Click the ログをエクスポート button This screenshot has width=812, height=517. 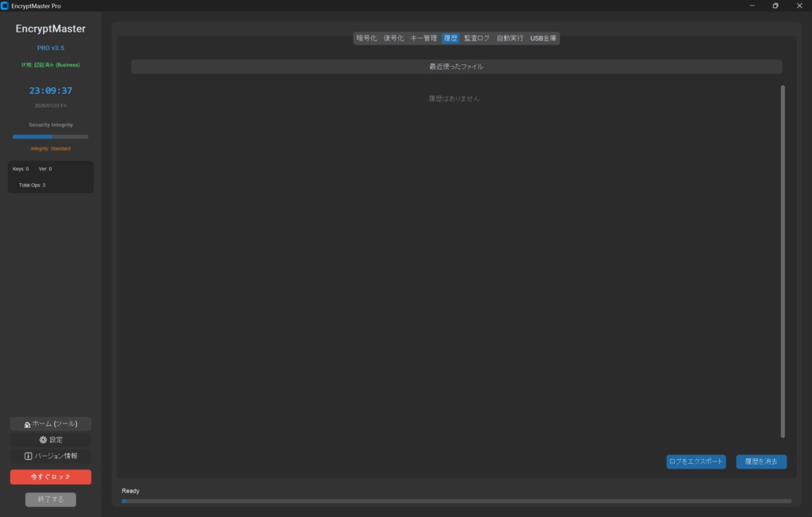695,461
